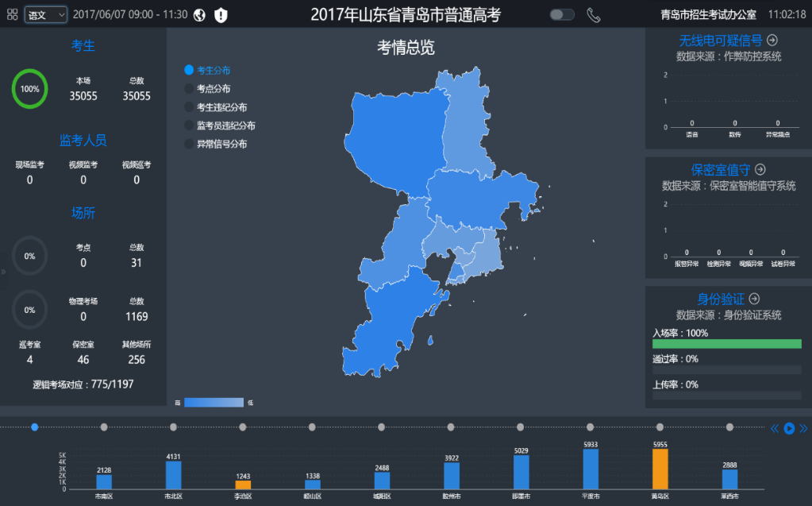Screen dimensions: 812x506
Task: Open 无线电可疑信号 details arrow icon
Action: pyautogui.click(x=772, y=40)
